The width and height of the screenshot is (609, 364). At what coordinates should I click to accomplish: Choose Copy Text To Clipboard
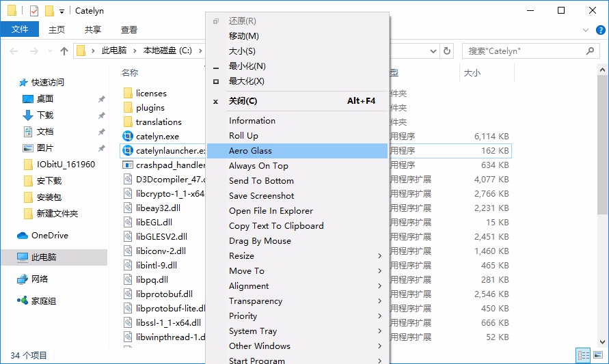[x=297, y=226]
